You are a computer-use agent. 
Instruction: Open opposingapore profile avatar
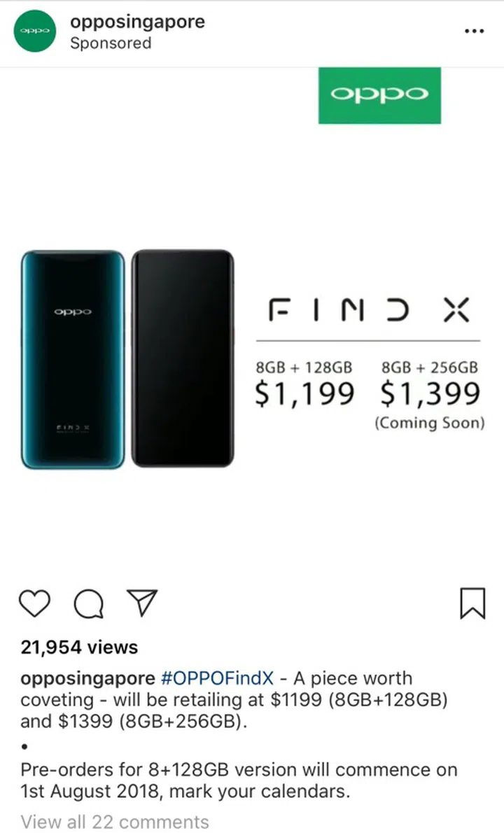click(x=34, y=31)
